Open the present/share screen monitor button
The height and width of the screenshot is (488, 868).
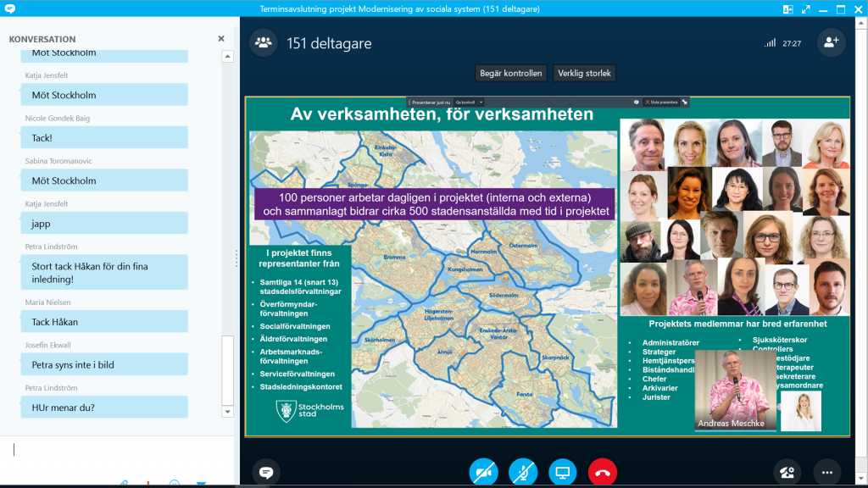[x=563, y=473]
